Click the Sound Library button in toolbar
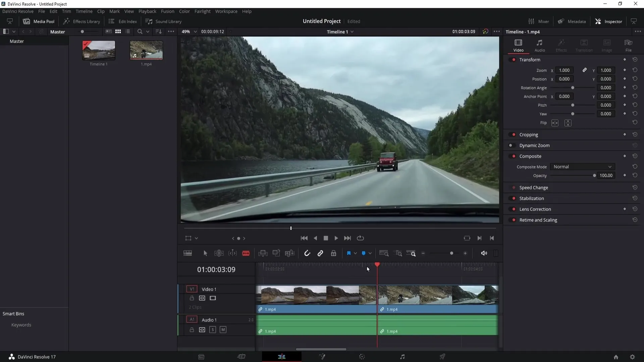 164,21
